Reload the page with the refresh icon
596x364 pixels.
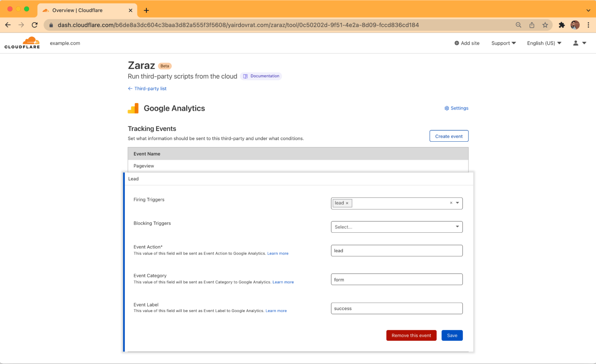35,25
